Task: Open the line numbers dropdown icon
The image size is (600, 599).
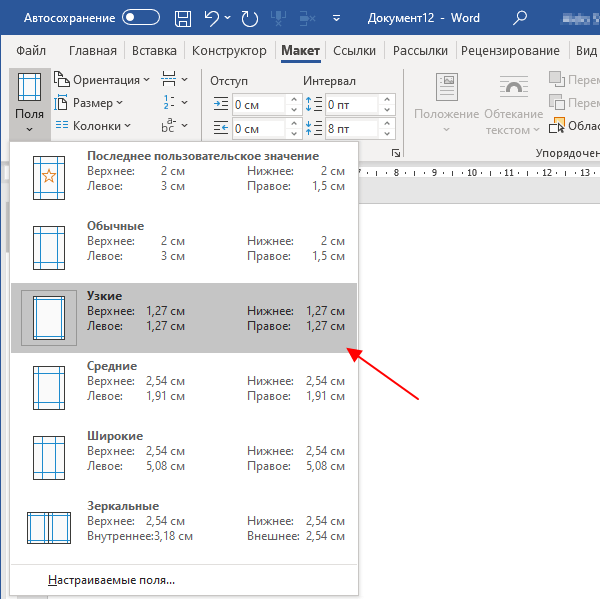Action: (174, 102)
